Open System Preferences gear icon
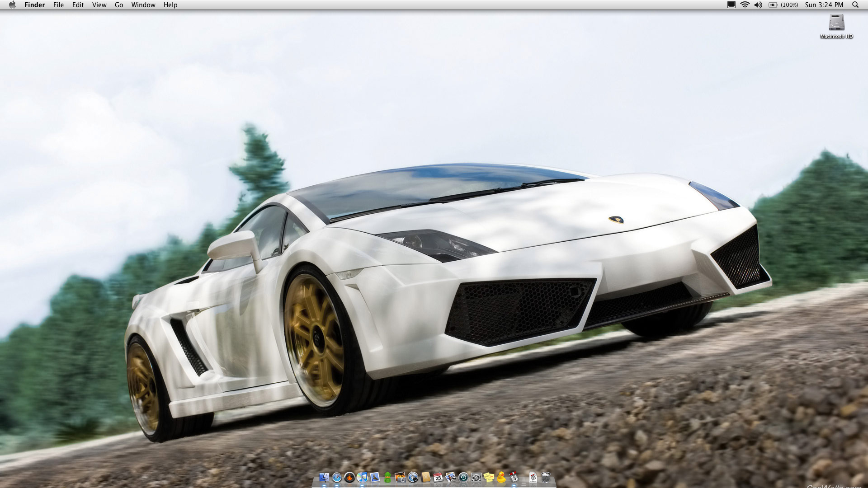The height and width of the screenshot is (488, 868). point(476,477)
